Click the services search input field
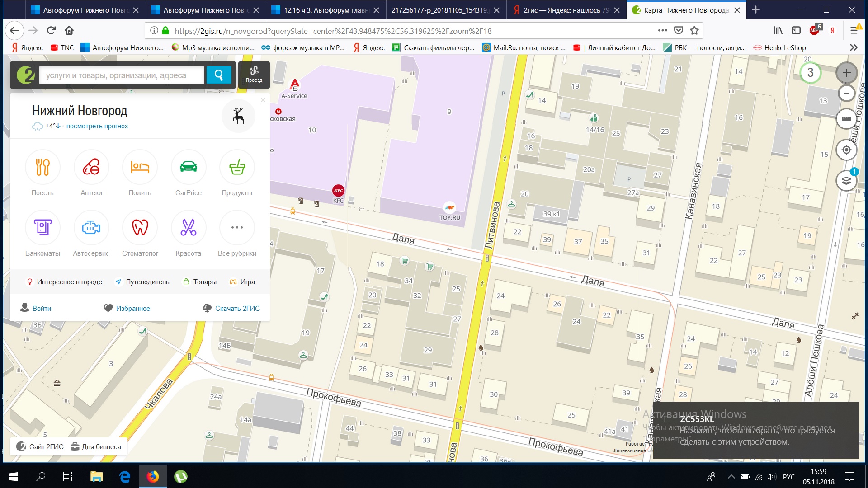Image resolution: width=868 pixels, height=488 pixels. pos(122,75)
